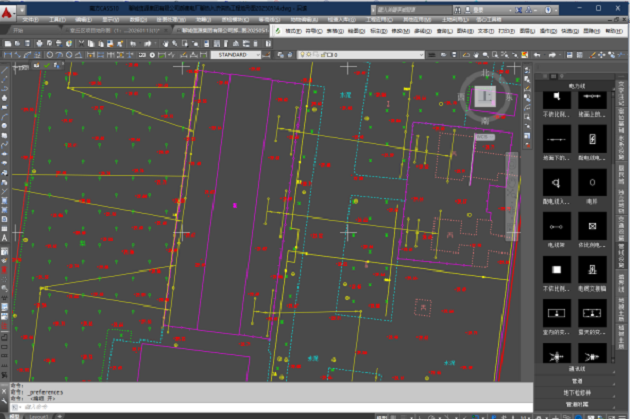The image size is (630, 419).
Task: Pick the 电线架 symbol in tool palette
Action: pos(555,226)
